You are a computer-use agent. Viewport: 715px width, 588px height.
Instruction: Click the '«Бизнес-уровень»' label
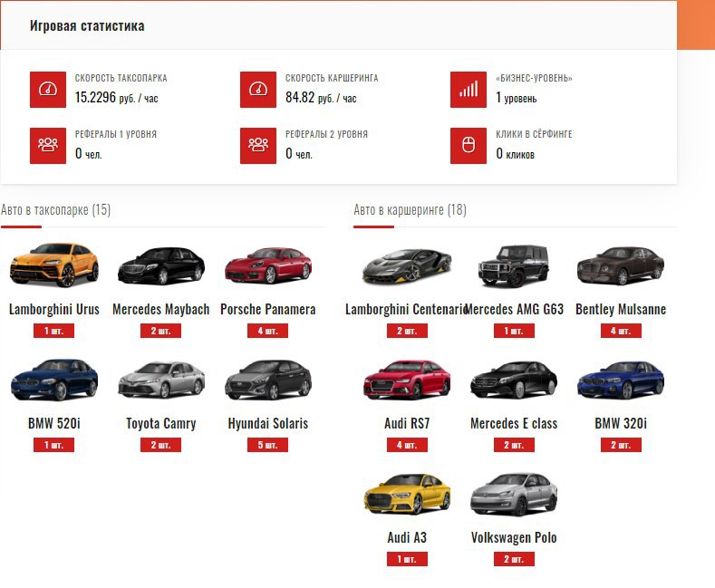coord(534,78)
